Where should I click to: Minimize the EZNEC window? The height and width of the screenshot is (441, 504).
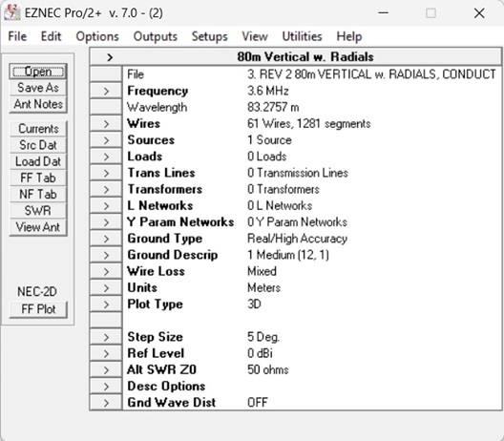(383, 12)
